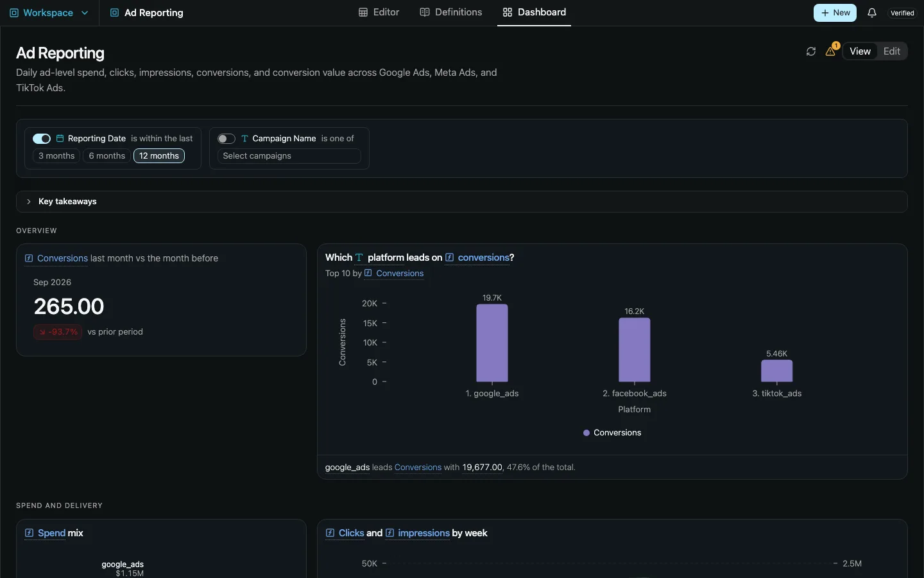Click the measure icon beside Spend mix

click(29, 533)
